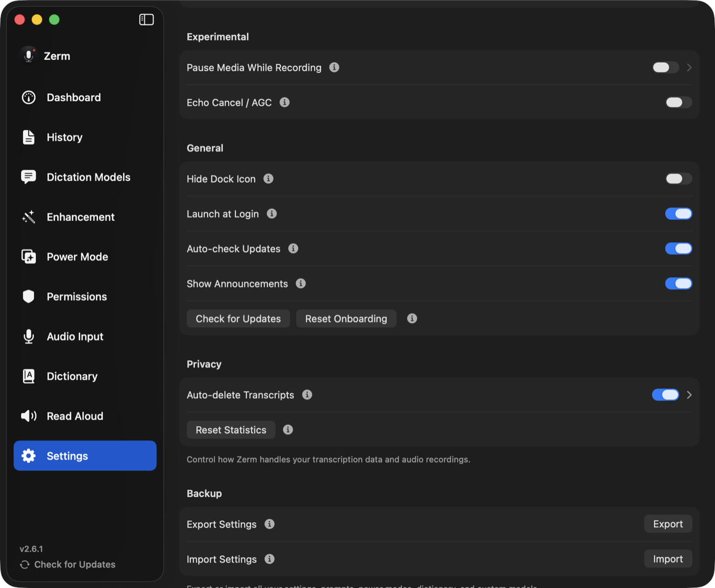Click the Experimental section heading
Image resolution: width=715 pixels, height=588 pixels.
(218, 37)
